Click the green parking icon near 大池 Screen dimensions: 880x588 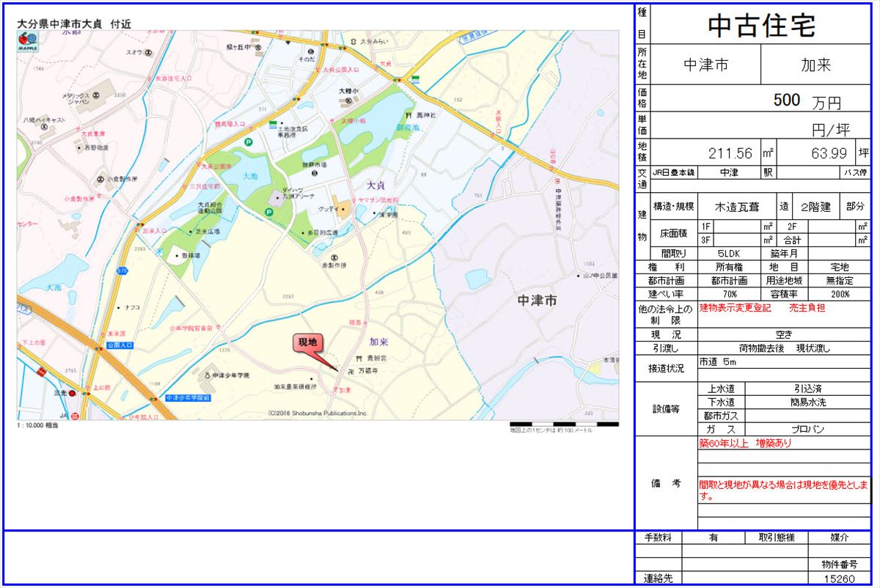pyautogui.click(x=248, y=142)
